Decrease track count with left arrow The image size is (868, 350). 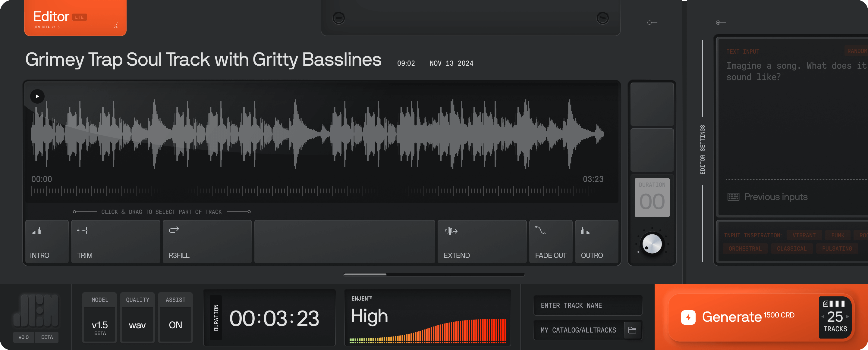click(x=823, y=317)
